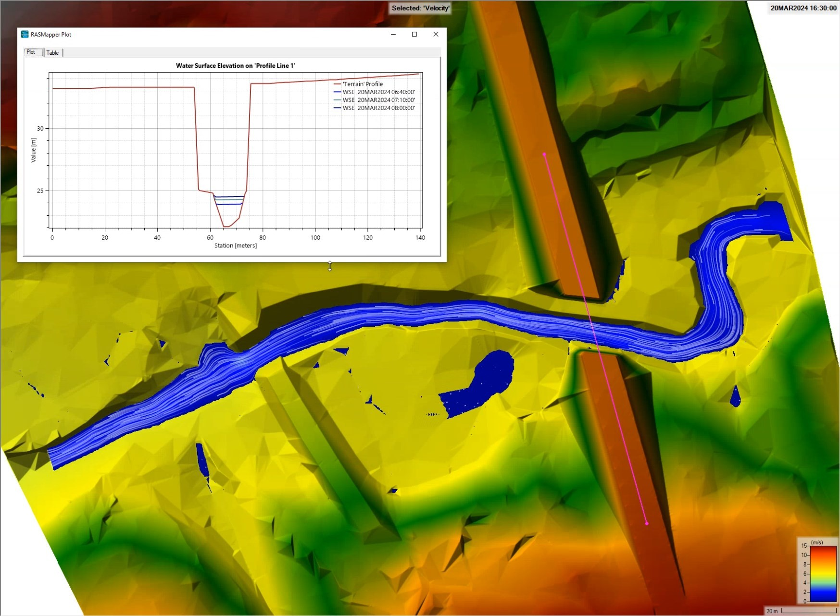Close the RASMapper Plot window
This screenshot has width=840, height=616.
pos(436,34)
